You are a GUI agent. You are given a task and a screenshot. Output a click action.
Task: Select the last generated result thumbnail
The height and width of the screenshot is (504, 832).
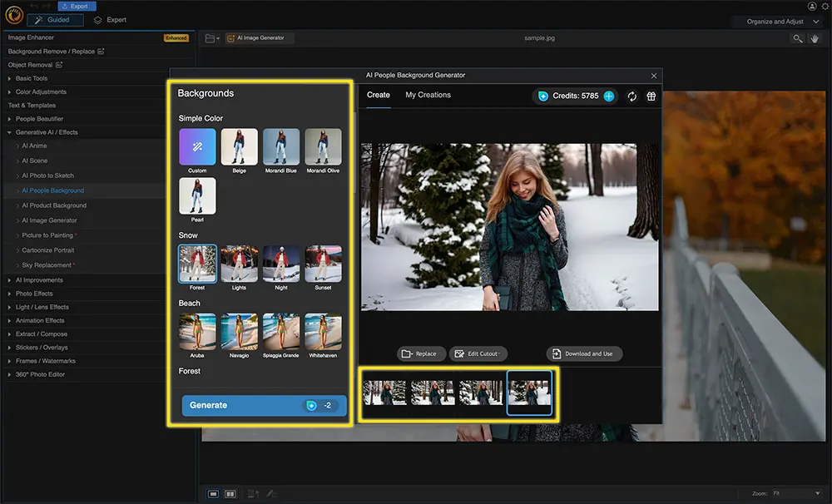pyautogui.click(x=529, y=393)
